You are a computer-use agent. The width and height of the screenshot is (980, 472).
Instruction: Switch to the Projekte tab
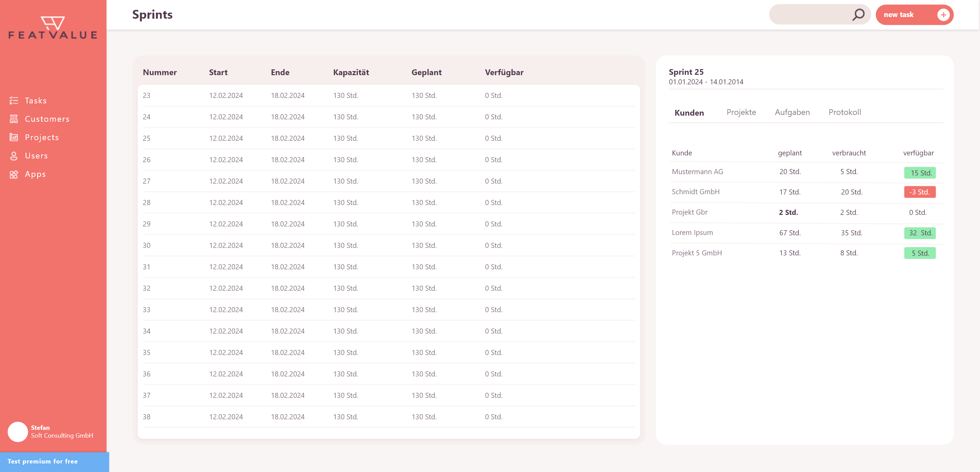[741, 112]
